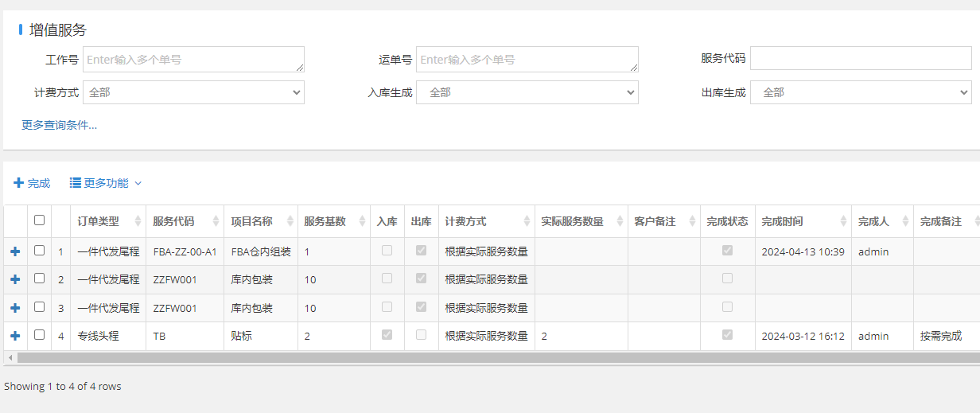Screen dimensions: 980x413
Task: Open the 出库生成 dropdown
Action: (x=860, y=92)
